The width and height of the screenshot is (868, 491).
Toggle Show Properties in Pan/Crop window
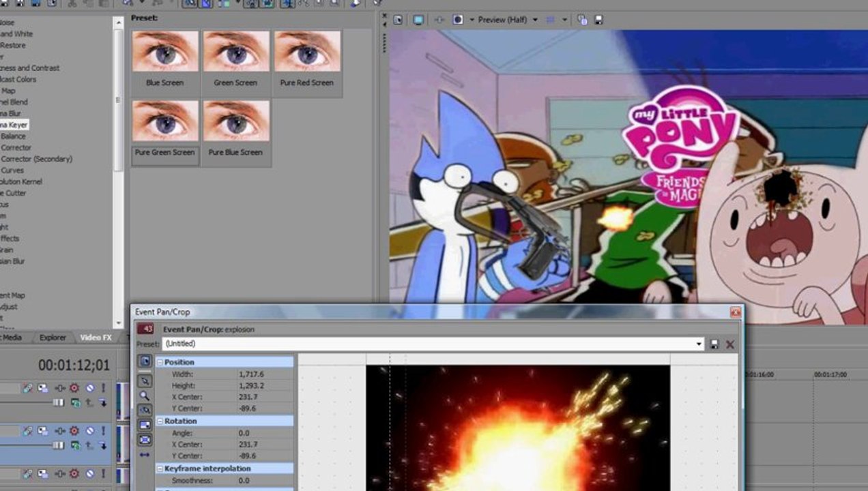tap(145, 361)
